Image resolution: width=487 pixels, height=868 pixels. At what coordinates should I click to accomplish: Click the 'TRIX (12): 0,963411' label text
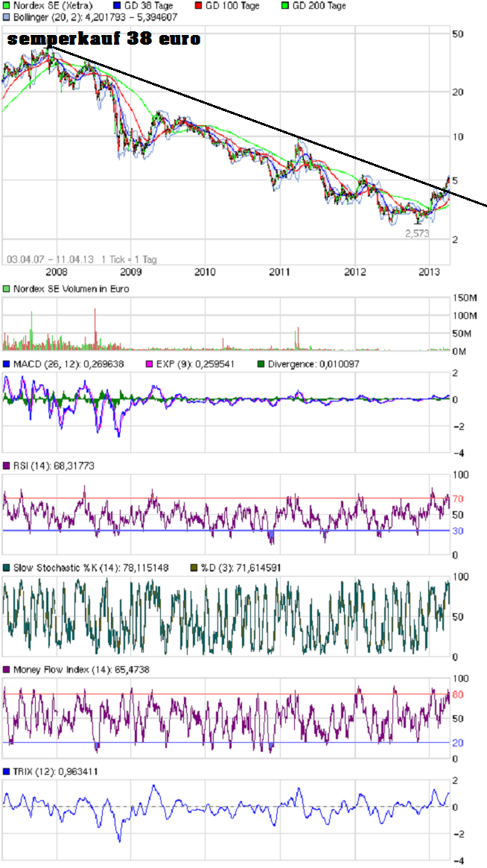[x=56, y=771]
